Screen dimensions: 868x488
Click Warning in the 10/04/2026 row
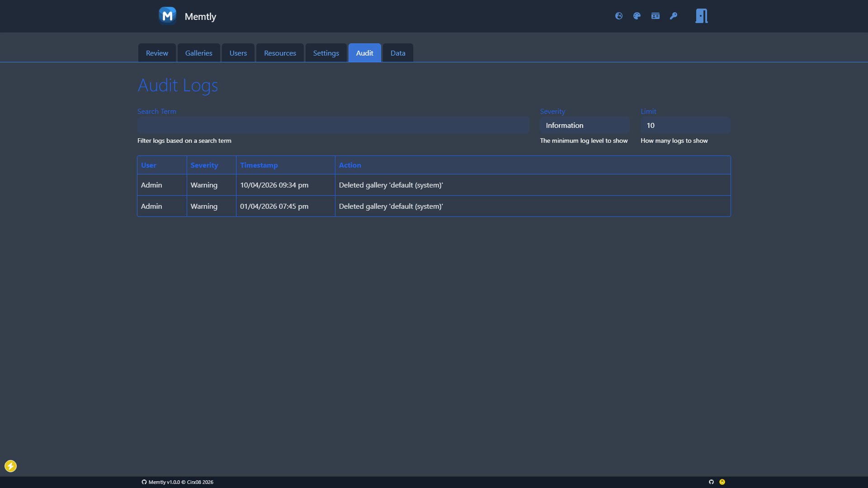(x=204, y=185)
